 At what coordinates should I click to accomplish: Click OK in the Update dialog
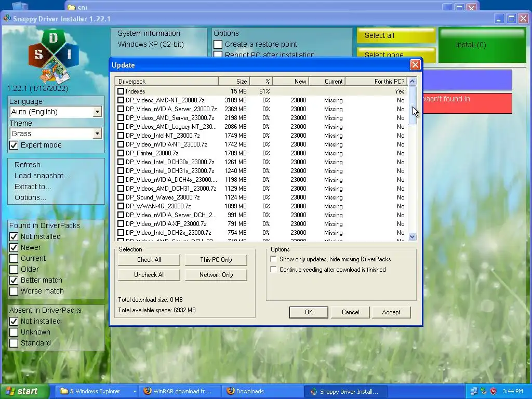point(309,312)
